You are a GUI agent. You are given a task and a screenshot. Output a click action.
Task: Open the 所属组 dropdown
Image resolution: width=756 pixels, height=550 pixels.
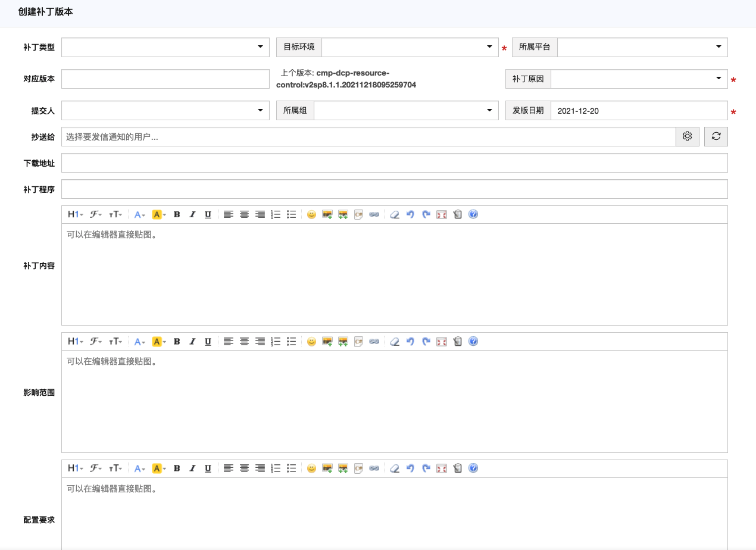(406, 110)
